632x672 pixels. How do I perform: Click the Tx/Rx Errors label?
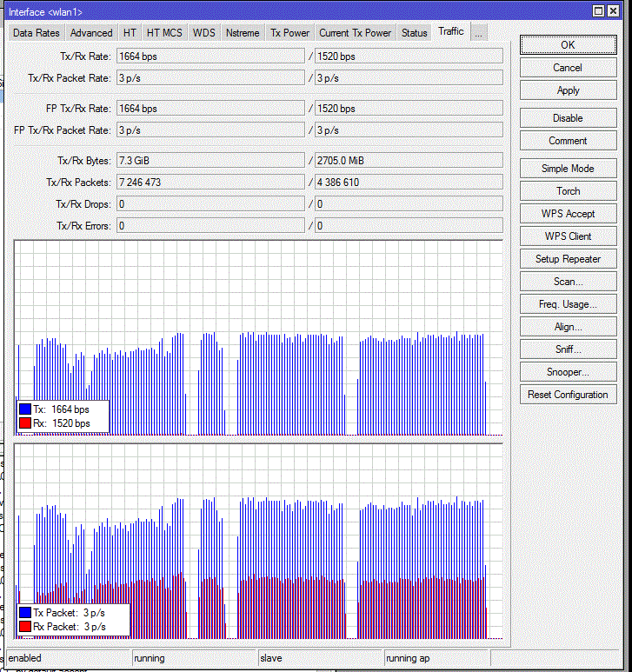click(83, 226)
